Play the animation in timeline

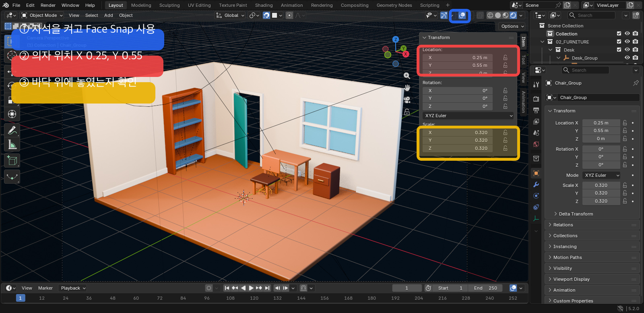click(x=251, y=288)
